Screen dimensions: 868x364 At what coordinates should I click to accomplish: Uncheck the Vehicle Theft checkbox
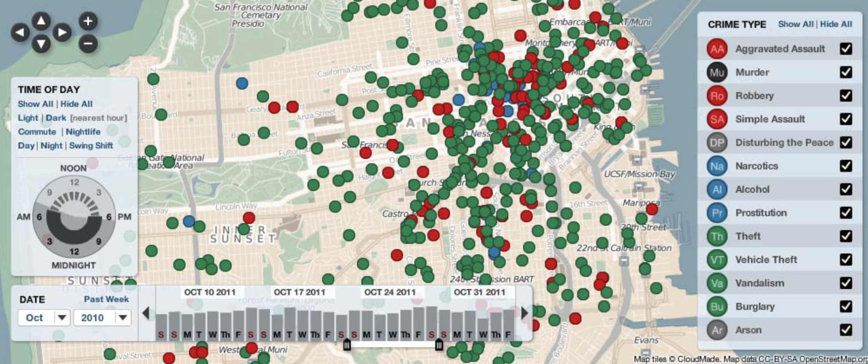coord(846,259)
